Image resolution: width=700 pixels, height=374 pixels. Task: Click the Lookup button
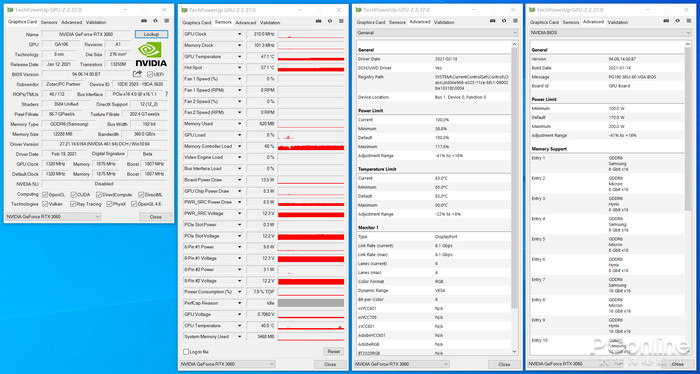coord(151,34)
